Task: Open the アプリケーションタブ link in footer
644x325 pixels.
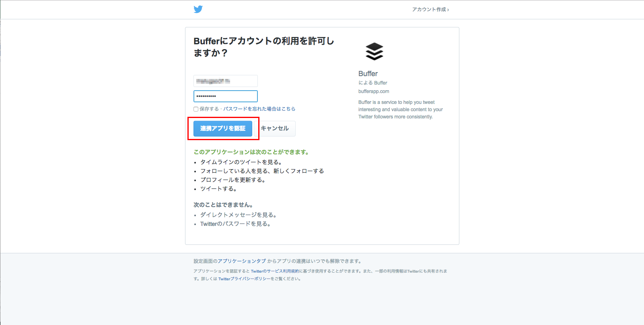Action: point(242,261)
